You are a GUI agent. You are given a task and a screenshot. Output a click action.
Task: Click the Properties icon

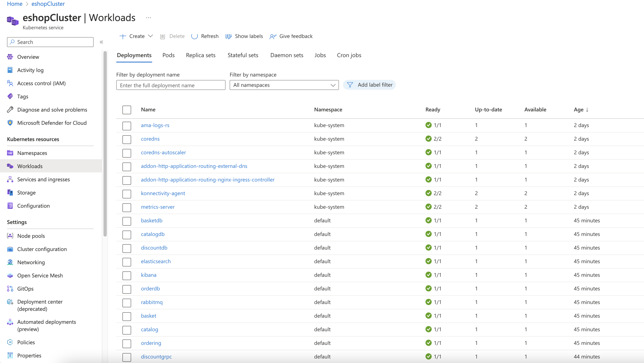[x=10, y=356]
